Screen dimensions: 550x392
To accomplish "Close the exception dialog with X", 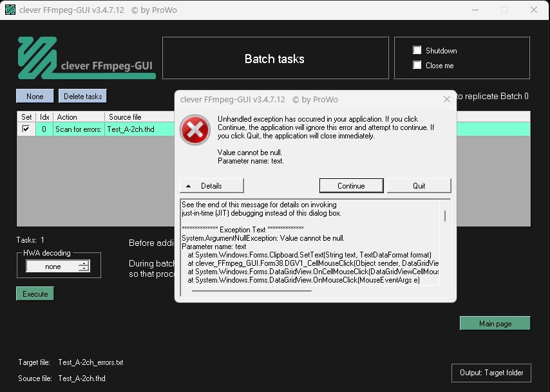I will pyautogui.click(x=446, y=99).
